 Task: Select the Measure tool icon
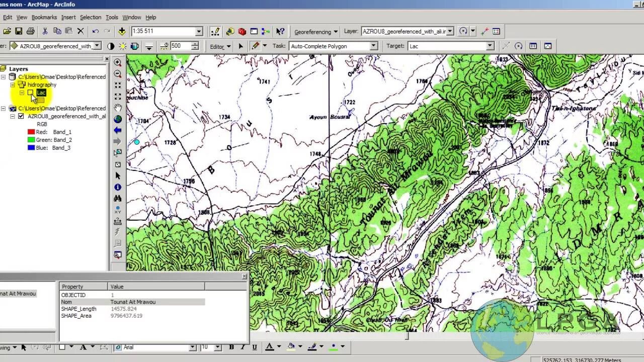118,221
